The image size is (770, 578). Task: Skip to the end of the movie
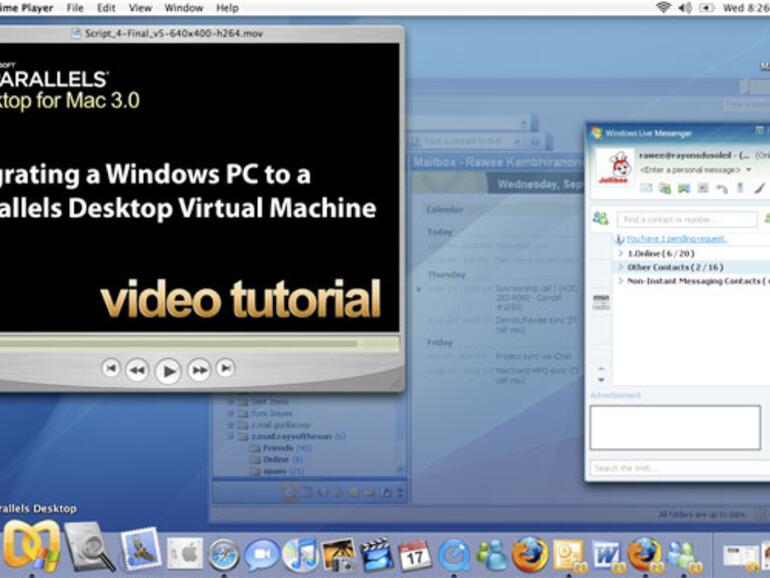pyautogui.click(x=225, y=368)
